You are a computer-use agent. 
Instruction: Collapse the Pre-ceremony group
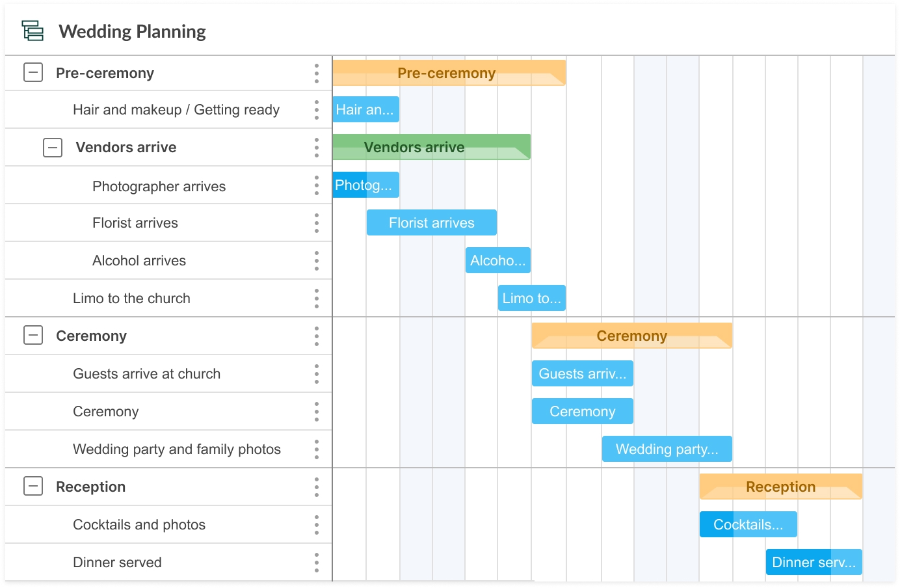point(33,72)
